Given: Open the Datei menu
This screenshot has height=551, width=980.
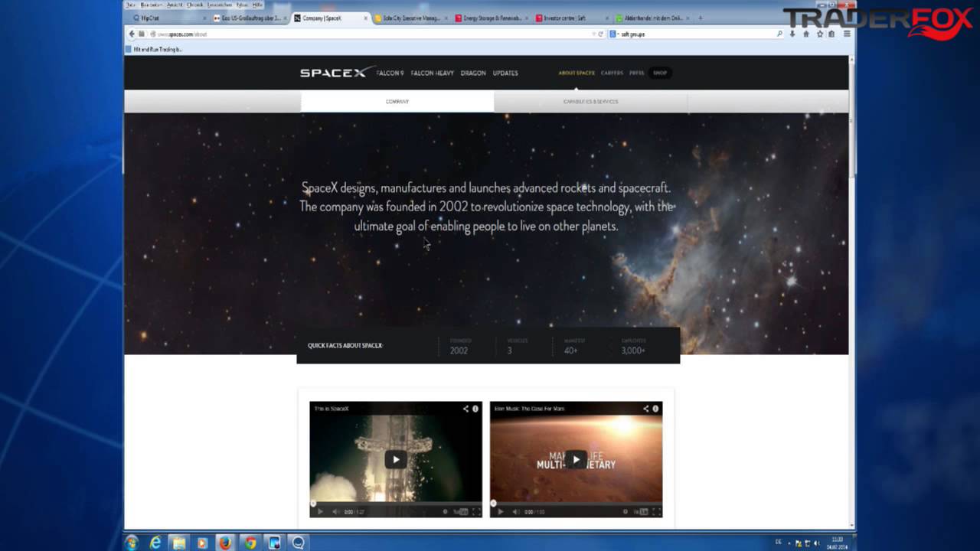Looking at the screenshot, I should coord(131,5).
